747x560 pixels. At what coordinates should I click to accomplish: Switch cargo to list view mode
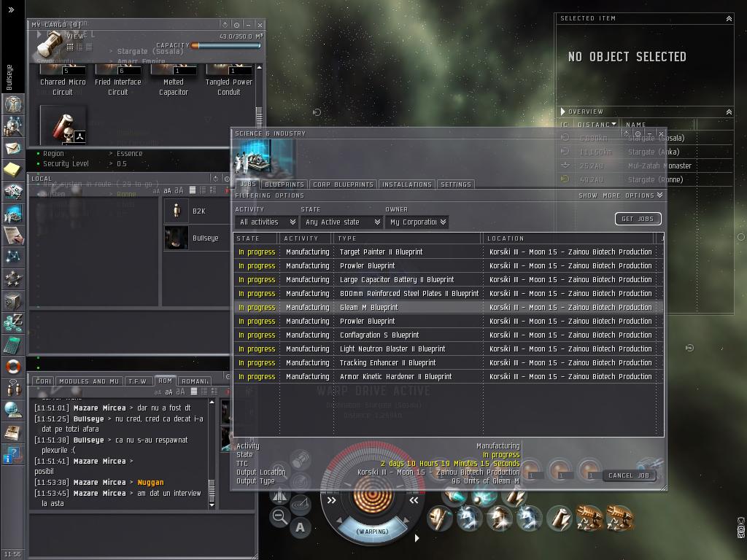[89, 47]
